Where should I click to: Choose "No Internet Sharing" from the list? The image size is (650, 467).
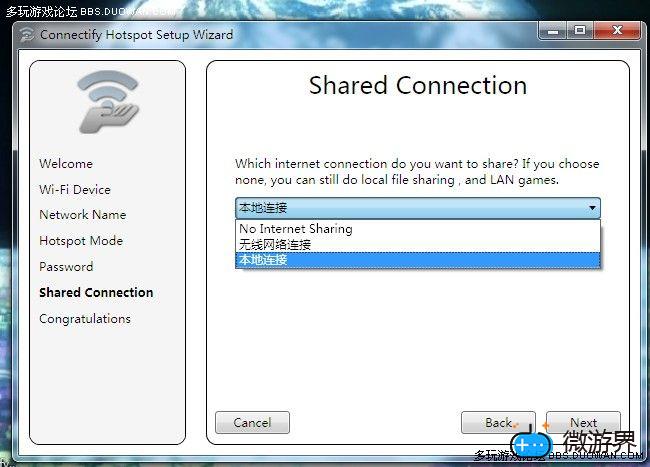(x=417, y=229)
